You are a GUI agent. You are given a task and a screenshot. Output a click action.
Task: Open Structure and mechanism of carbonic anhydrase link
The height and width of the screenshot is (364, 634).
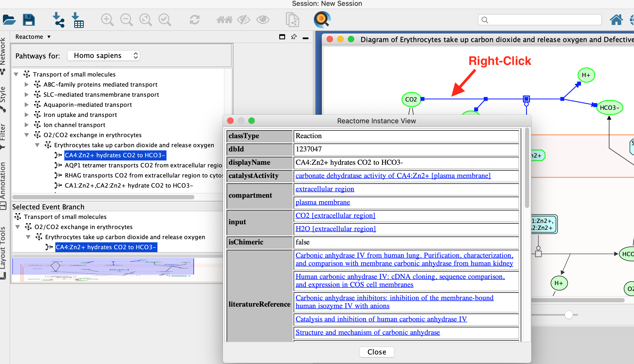point(368,332)
